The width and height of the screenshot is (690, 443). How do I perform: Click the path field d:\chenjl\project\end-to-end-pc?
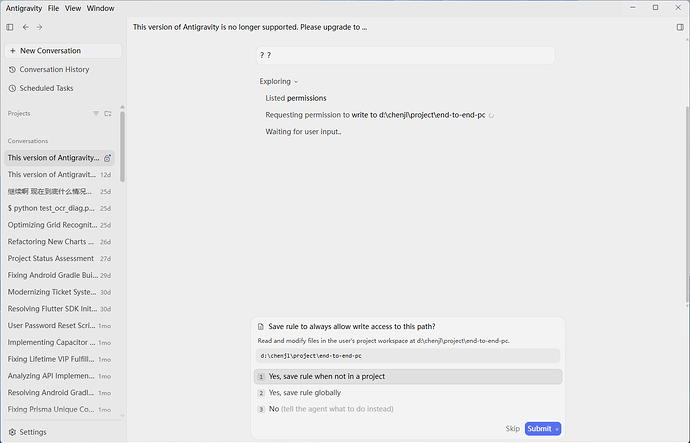coord(408,356)
